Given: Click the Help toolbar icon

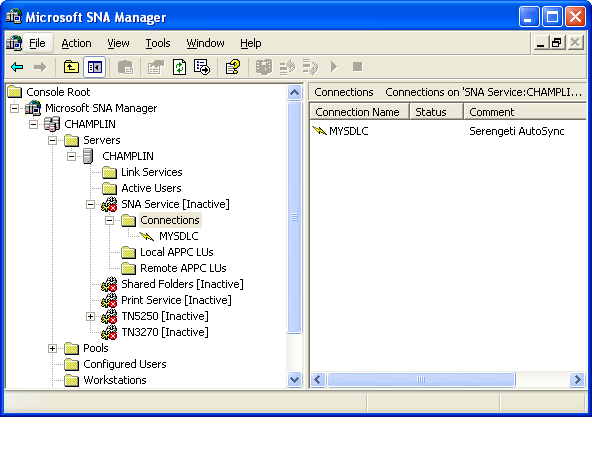Looking at the screenshot, I should (233, 67).
